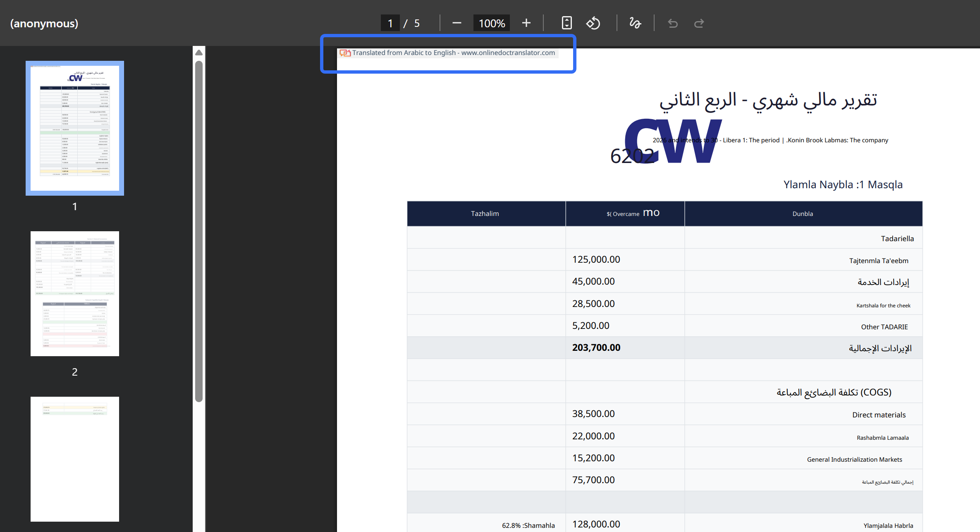Click the CW logo on the page

click(x=673, y=141)
